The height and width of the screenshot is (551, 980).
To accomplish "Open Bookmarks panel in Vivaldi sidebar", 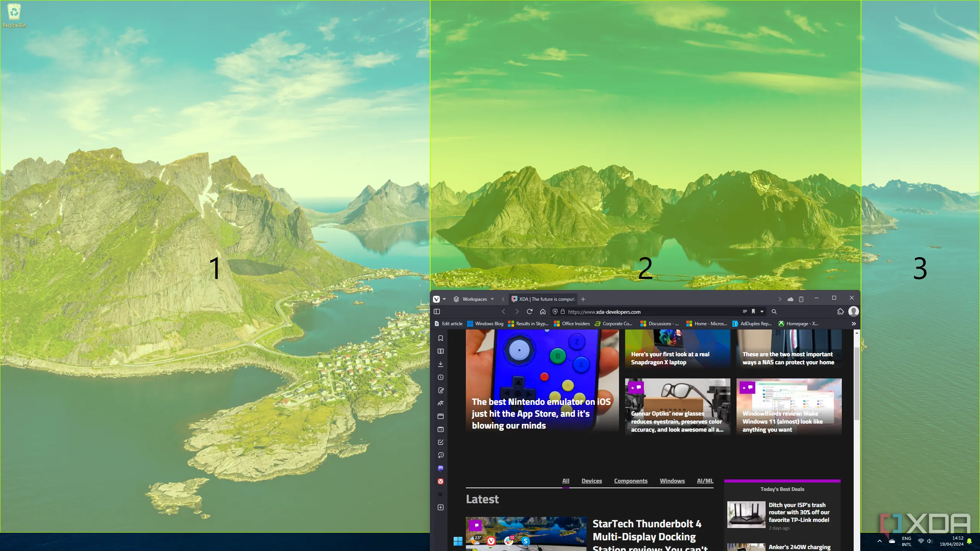I will coord(441,338).
